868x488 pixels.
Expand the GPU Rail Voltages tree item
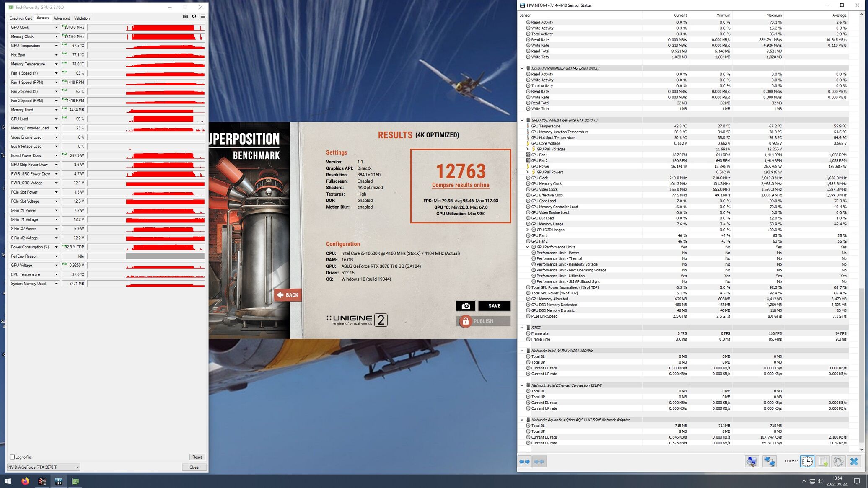(527, 149)
